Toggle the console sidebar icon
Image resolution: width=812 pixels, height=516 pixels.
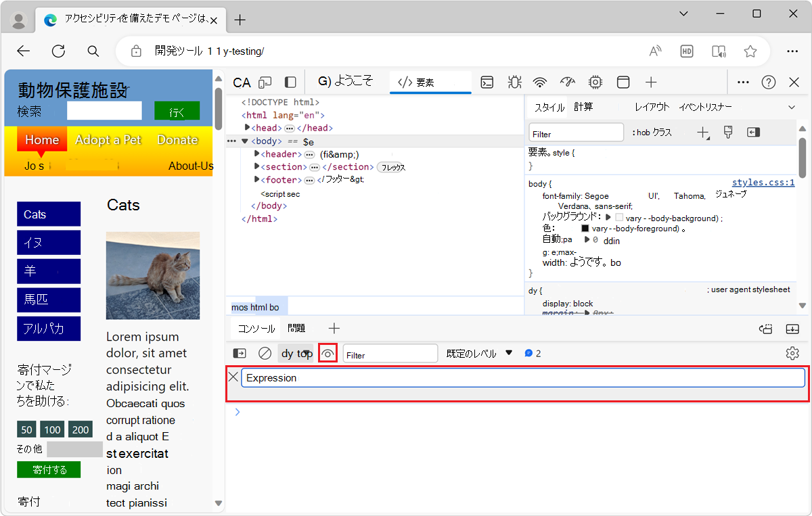[240, 353]
